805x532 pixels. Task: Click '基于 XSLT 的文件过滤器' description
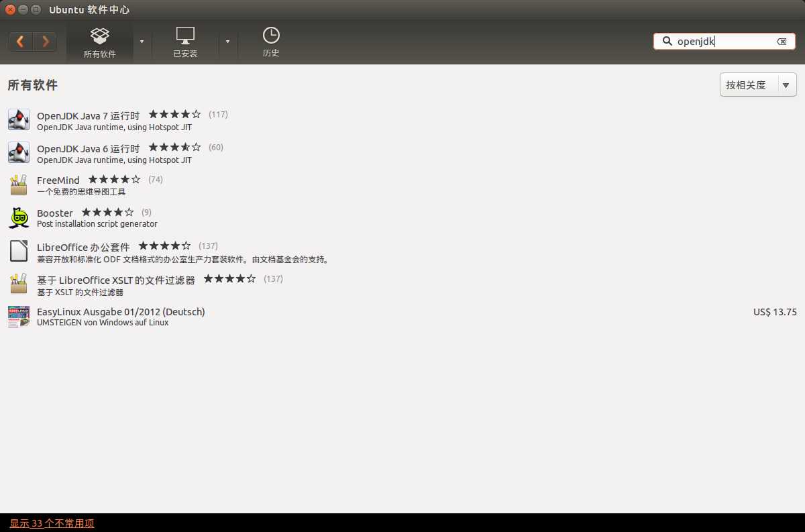80,292
